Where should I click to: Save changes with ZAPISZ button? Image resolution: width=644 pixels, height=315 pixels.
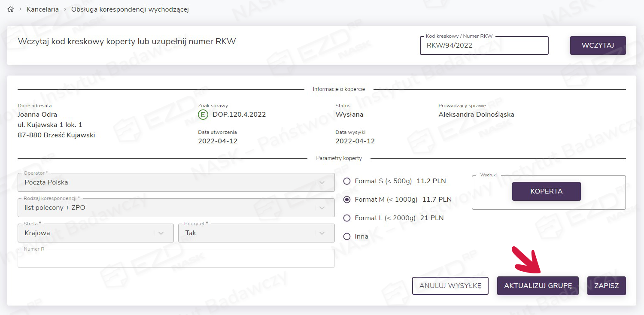tap(606, 286)
